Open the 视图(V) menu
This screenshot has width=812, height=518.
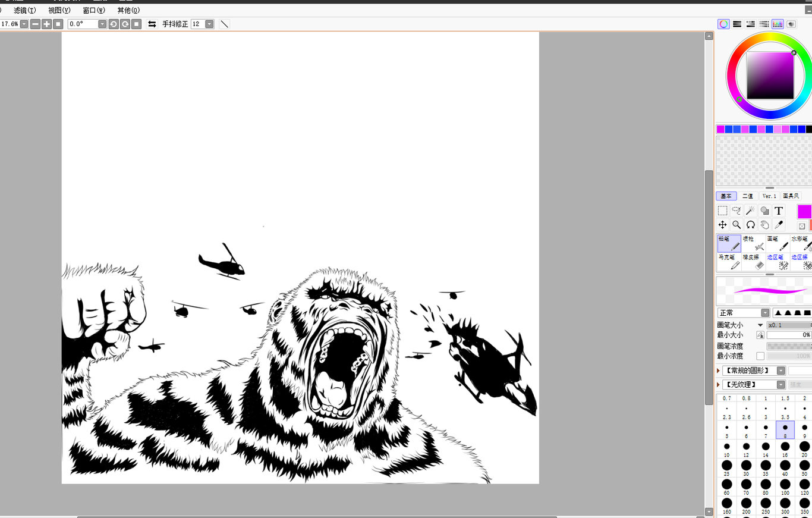tap(59, 10)
